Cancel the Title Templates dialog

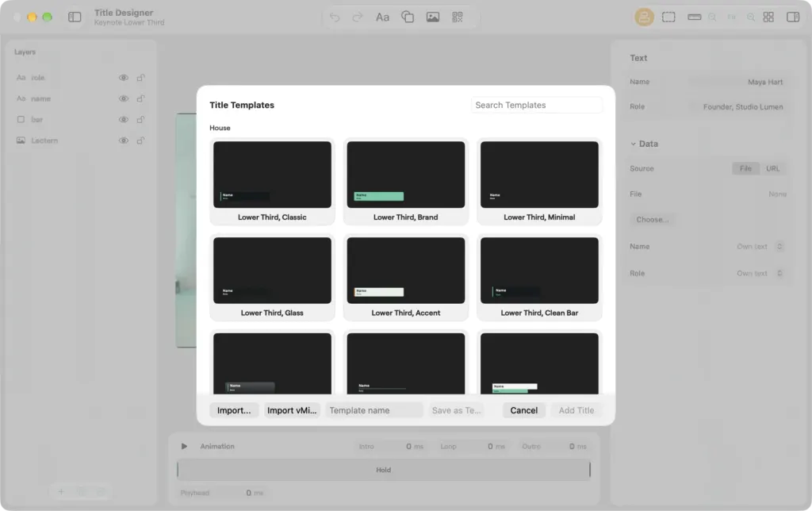click(523, 410)
